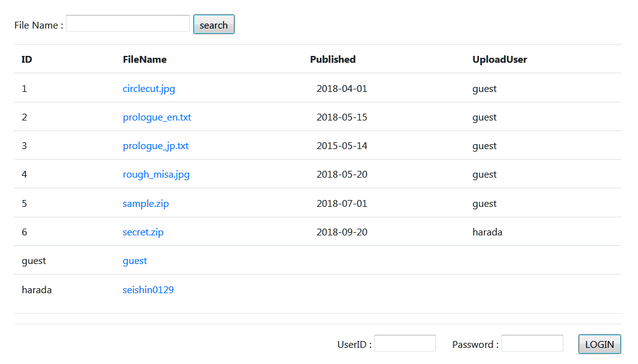The width and height of the screenshot is (638, 364).
Task: Click the LOGIN button
Action: (599, 344)
